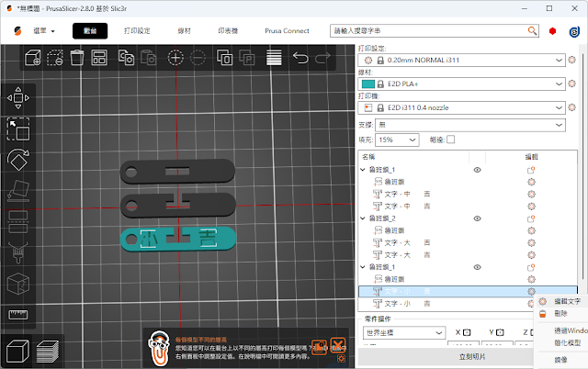
Task: Toggle eye for object containing 文字 - 中 parts
Action: coord(477,170)
